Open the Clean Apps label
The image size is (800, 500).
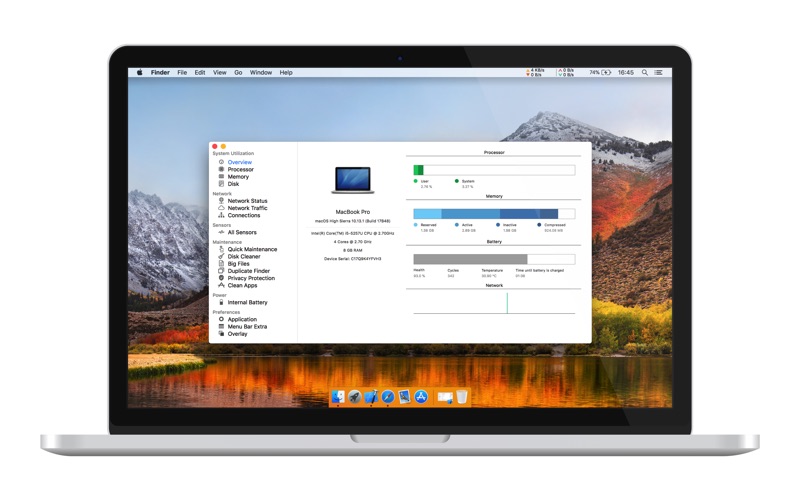click(x=242, y=285)
